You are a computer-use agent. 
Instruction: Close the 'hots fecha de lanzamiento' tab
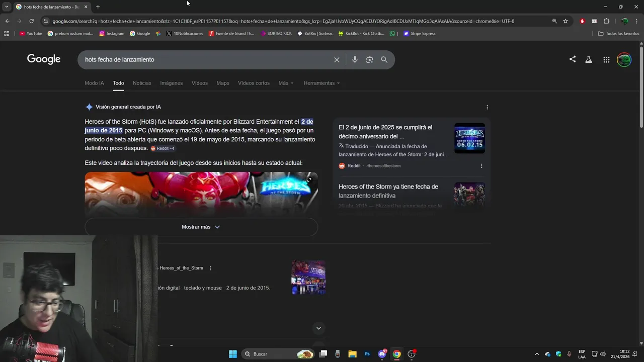tap(86, 7)
